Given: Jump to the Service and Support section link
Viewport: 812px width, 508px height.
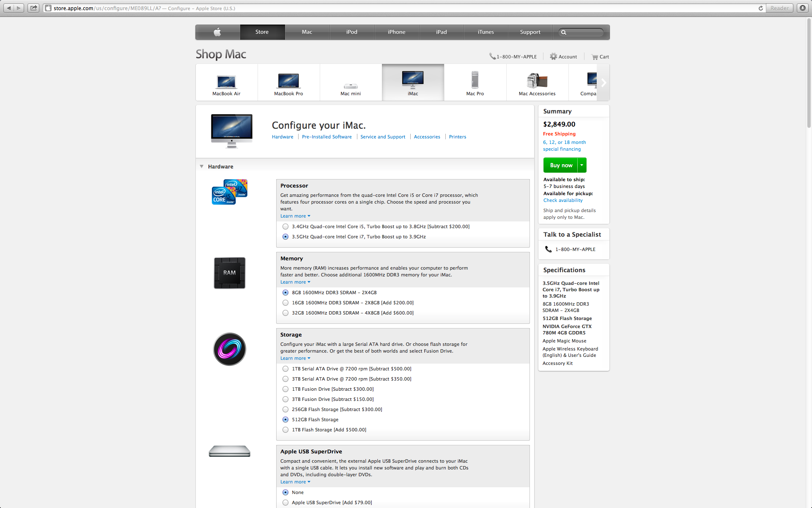Looking at the screenshot, I should [x=383, y=137].
